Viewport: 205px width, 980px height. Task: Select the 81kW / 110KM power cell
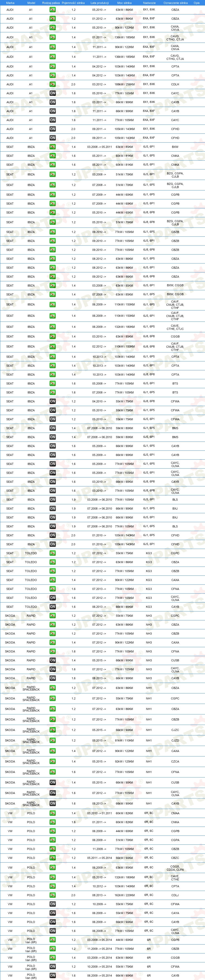point(125,740)
